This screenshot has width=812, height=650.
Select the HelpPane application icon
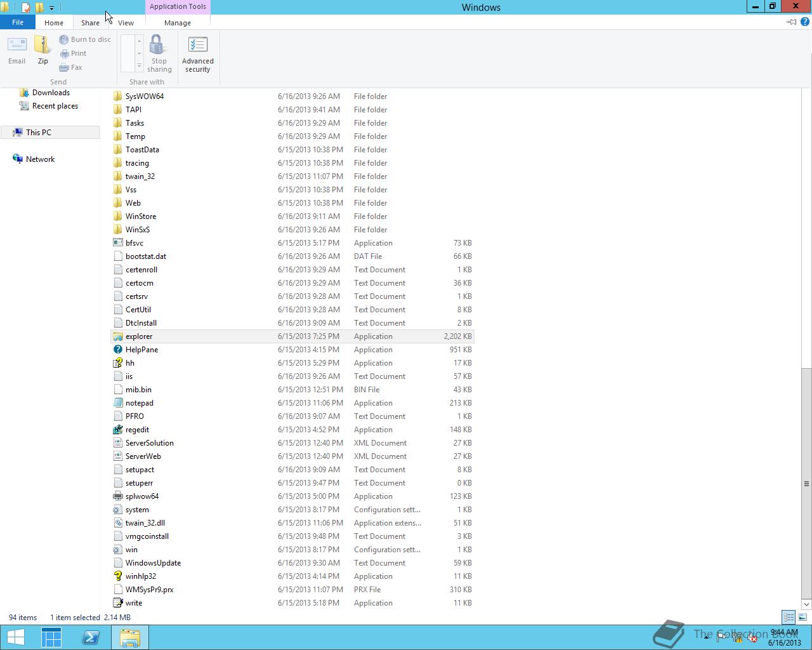[118, 350]
